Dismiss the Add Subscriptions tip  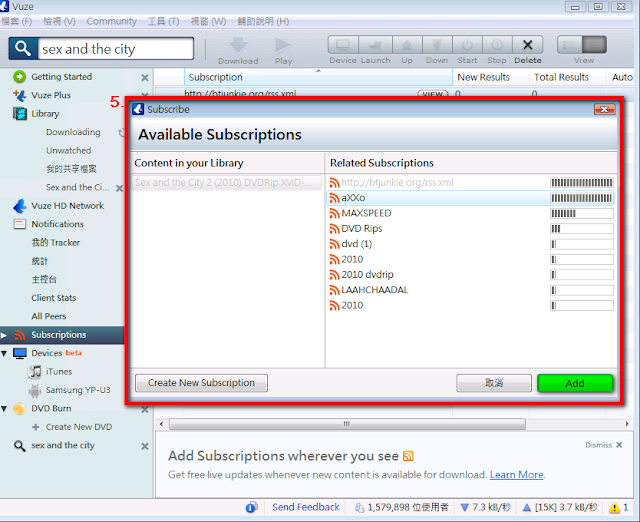click(x=604, y=445)
